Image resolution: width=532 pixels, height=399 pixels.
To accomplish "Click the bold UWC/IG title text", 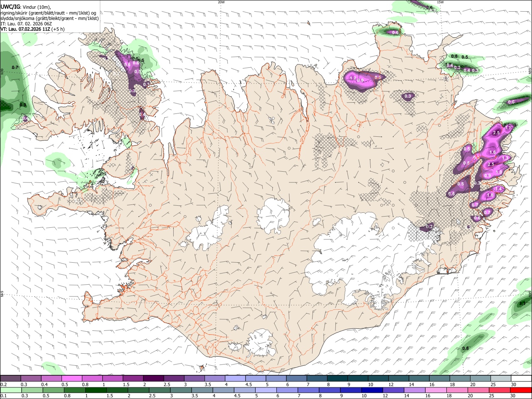I will (x=10, y=7).
